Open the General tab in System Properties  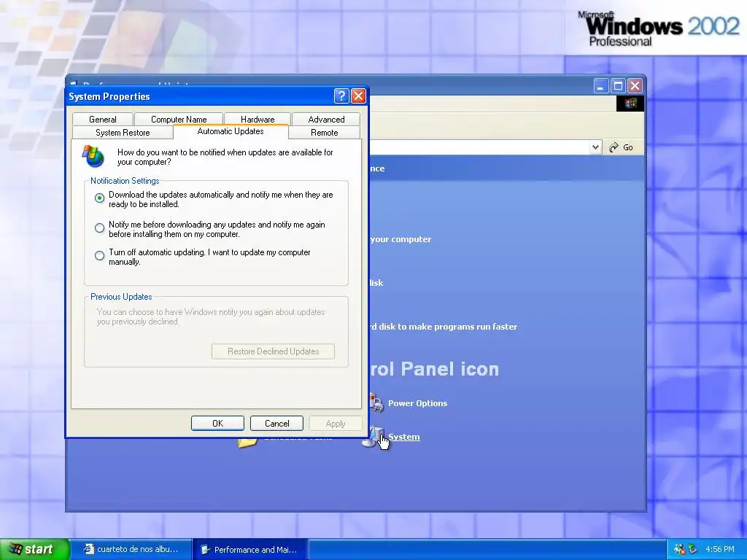point(102,119)
